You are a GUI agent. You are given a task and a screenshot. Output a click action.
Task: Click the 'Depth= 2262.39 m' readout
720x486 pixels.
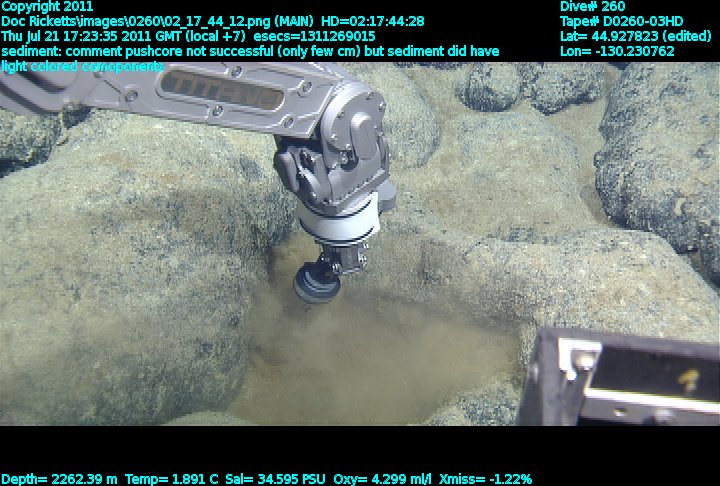[x=59, y=480]
